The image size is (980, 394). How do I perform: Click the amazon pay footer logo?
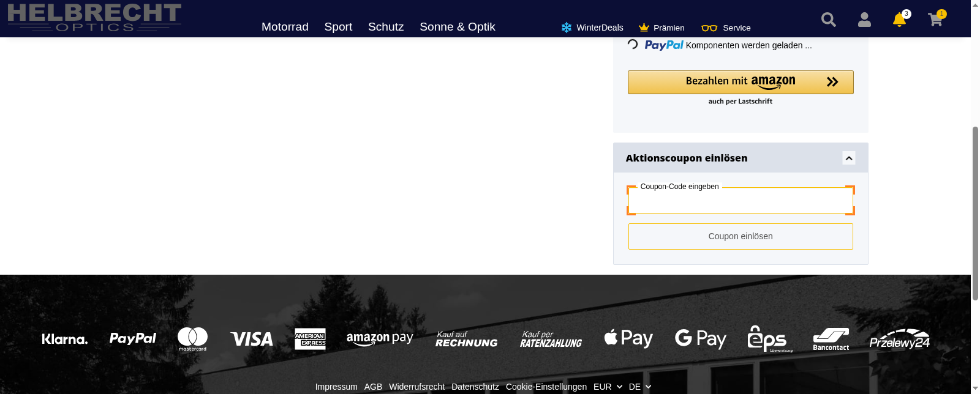coord(380,339)
